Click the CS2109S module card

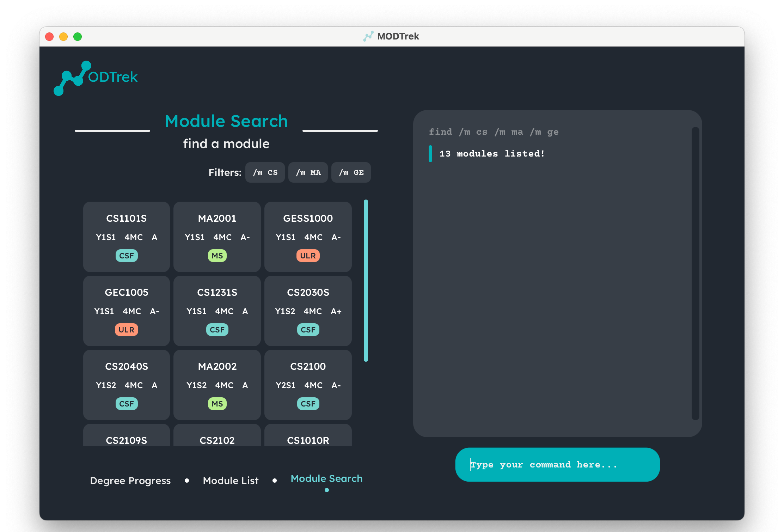[127, 436]
